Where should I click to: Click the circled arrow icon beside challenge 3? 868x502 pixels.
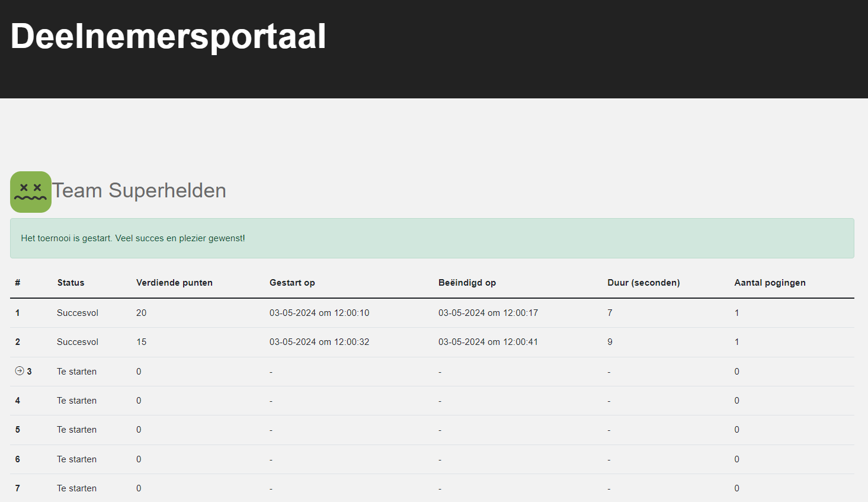pyautogui.click(x=20, y=371)
